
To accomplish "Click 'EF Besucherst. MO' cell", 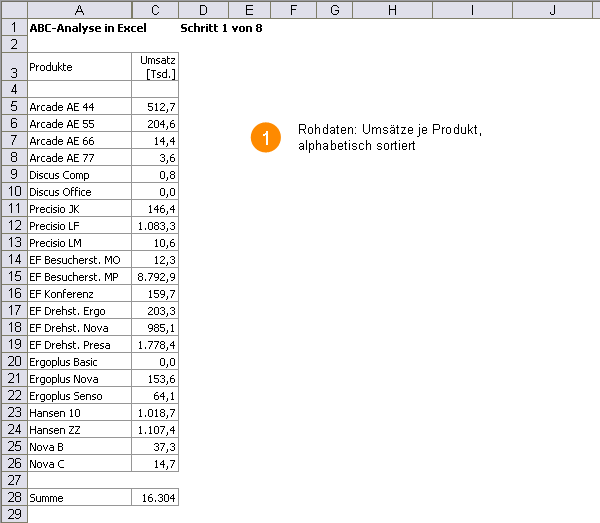I will tap(80, 260).
